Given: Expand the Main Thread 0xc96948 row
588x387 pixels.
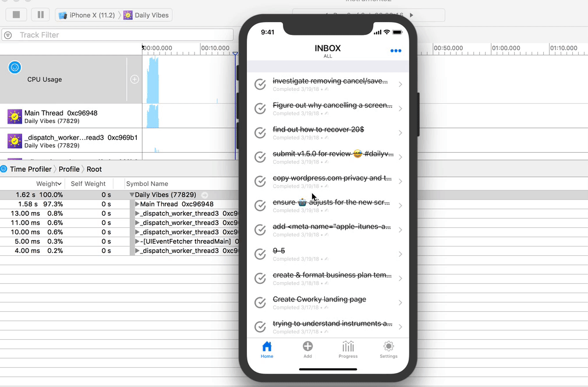Looking at the screenshot, I should tap(137, 204).
